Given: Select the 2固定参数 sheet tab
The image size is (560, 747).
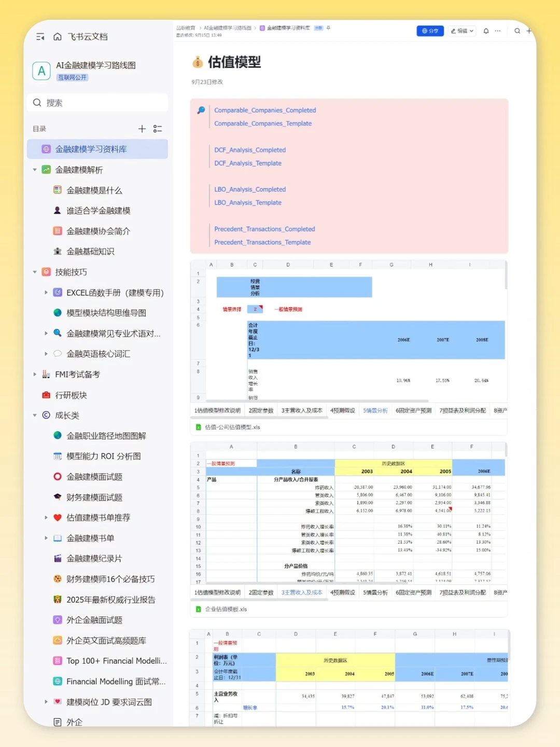Looking at the screenshot, I should (261, 410).
